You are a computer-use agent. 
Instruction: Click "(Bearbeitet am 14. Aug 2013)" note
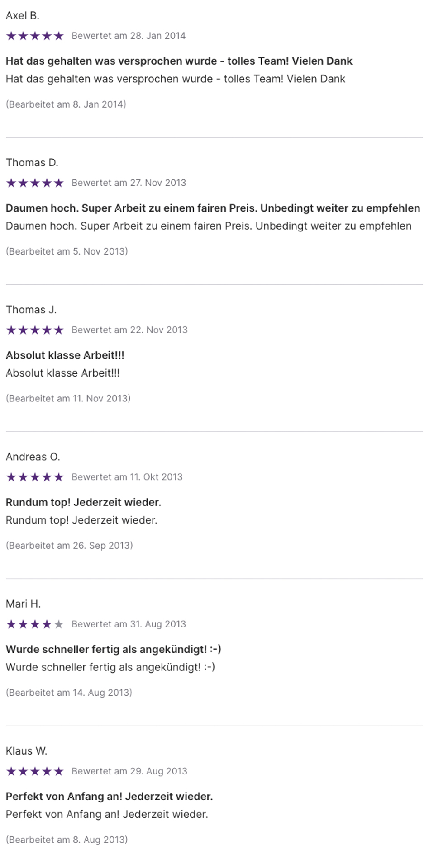pyautogui.click(x=69, y=693)
